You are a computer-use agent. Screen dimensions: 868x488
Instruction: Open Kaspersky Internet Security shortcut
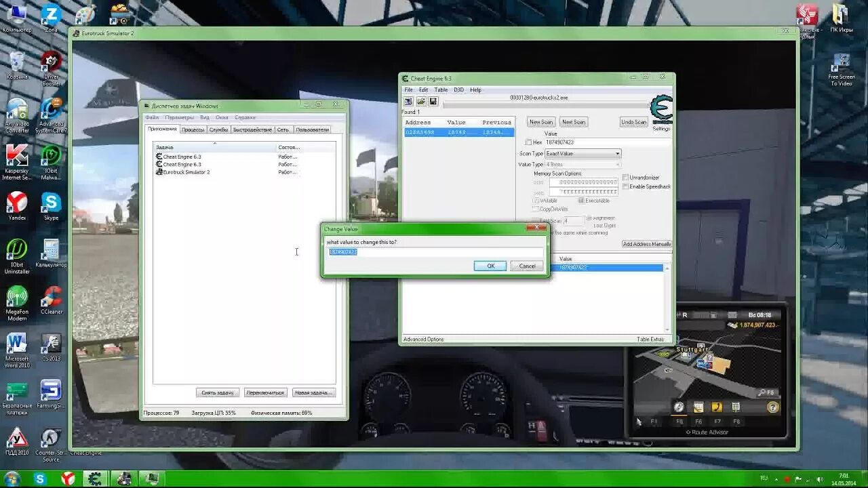[17, 162]
